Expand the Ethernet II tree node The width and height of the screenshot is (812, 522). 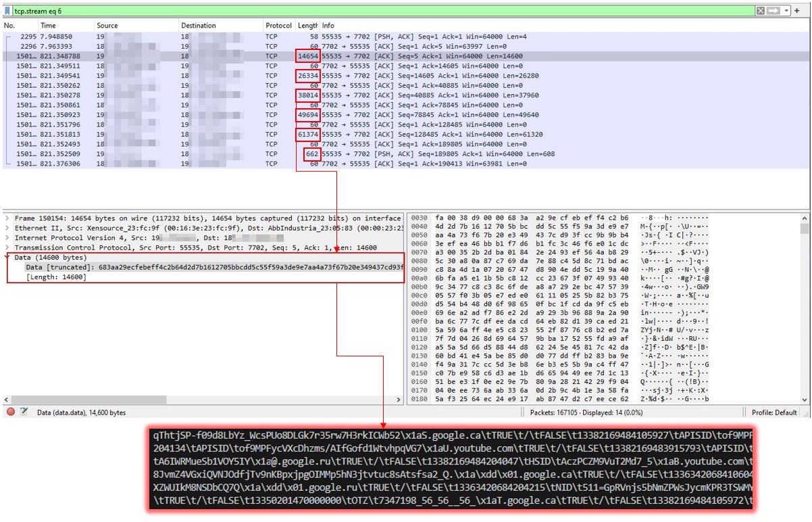(7, 229)
